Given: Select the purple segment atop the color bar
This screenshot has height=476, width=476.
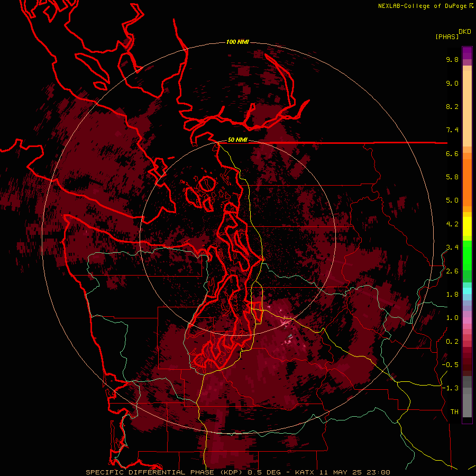Looking at the screenshot, I should coord(467,53).
